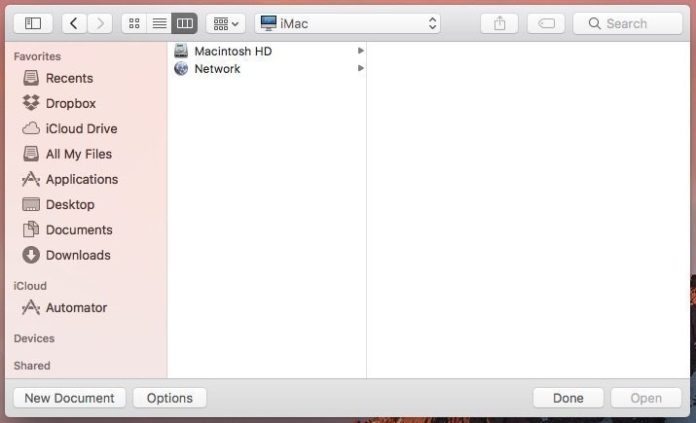Open the item arrangement dropdown

tap(225, 24)
